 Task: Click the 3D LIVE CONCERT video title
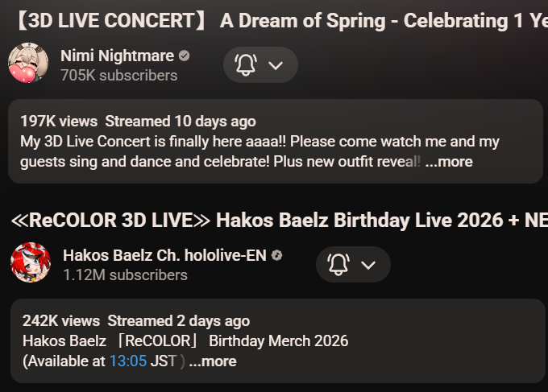(x=274, y=21)
